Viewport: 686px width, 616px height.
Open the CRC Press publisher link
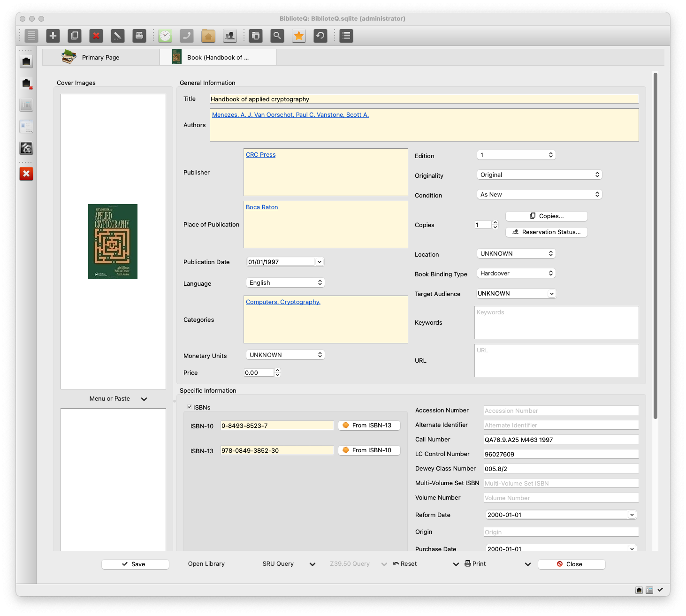click(261, 155)
